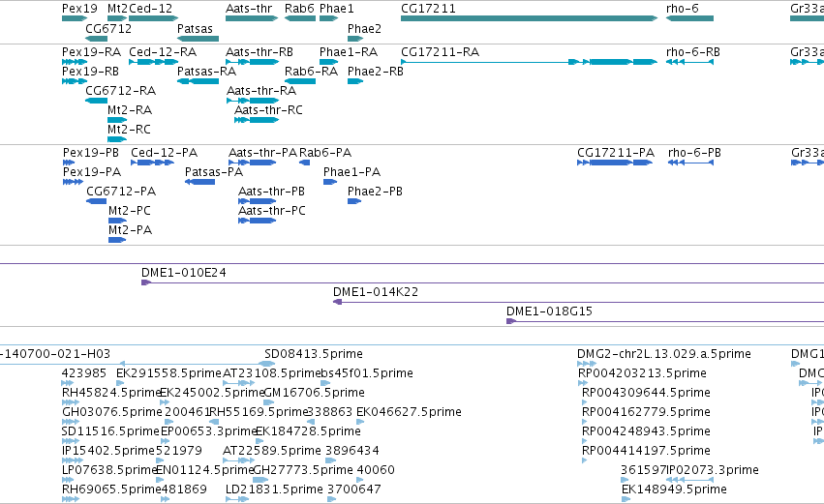
Task: Select the Phae2 gene label
Action: [364, 28]
